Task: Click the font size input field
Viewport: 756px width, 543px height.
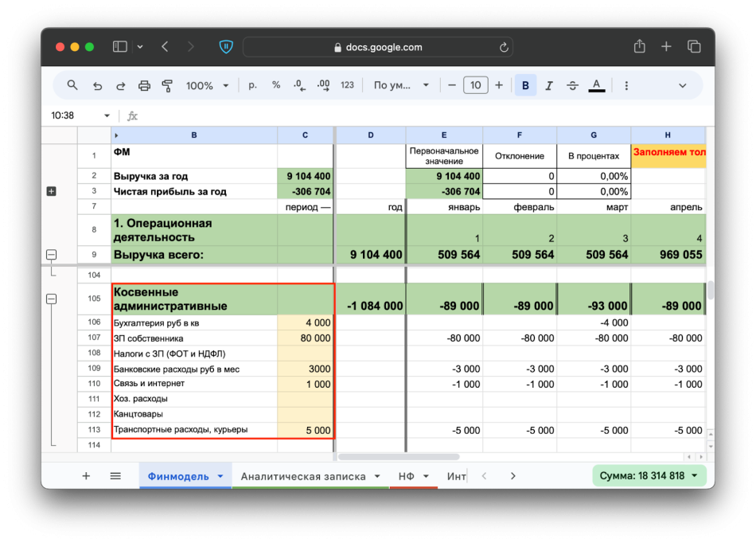Action: pyautogui.click(x=475, y=85)
